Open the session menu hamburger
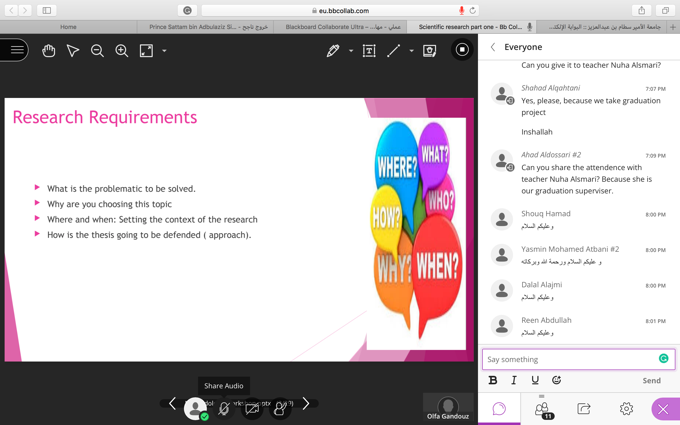 pyautogui.click(x=14, y=50)
